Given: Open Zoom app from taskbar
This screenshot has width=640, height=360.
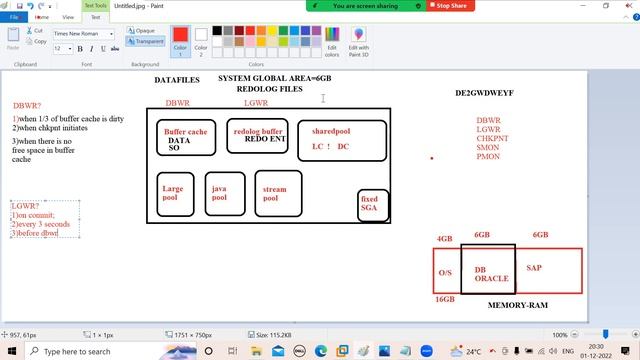Looking at the screenshot, I should (427, 351).
